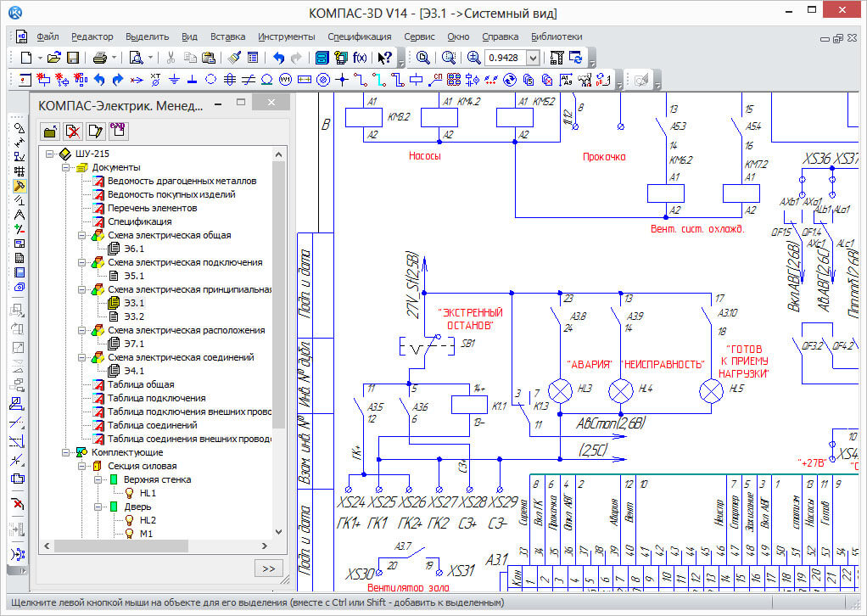The image size is (867, 616).
Task: Click the red X delete icon in manager panel
Action: (73, 131)
